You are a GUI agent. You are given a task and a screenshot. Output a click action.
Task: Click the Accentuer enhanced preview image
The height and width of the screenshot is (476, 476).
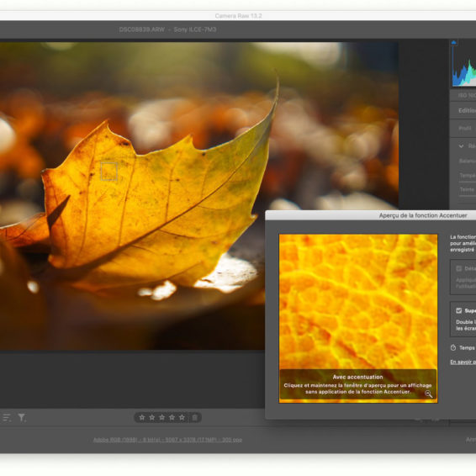coord(358,319)
